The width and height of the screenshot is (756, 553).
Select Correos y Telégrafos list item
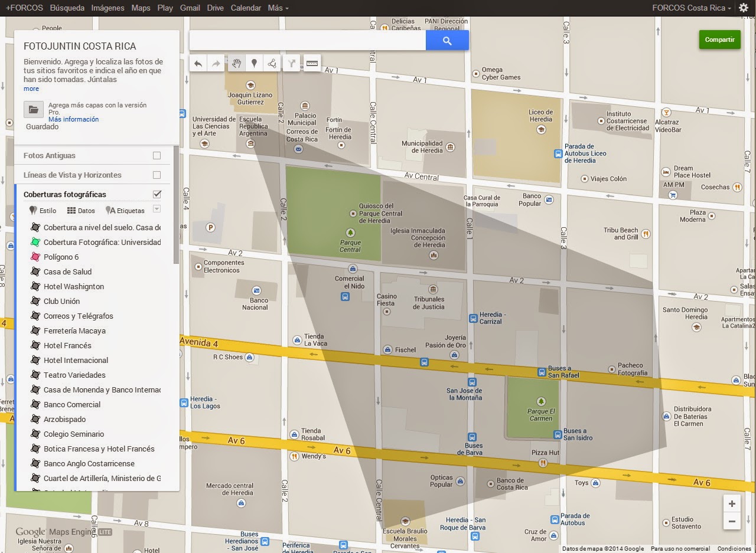pyautogui.click(x=79, y=316)
